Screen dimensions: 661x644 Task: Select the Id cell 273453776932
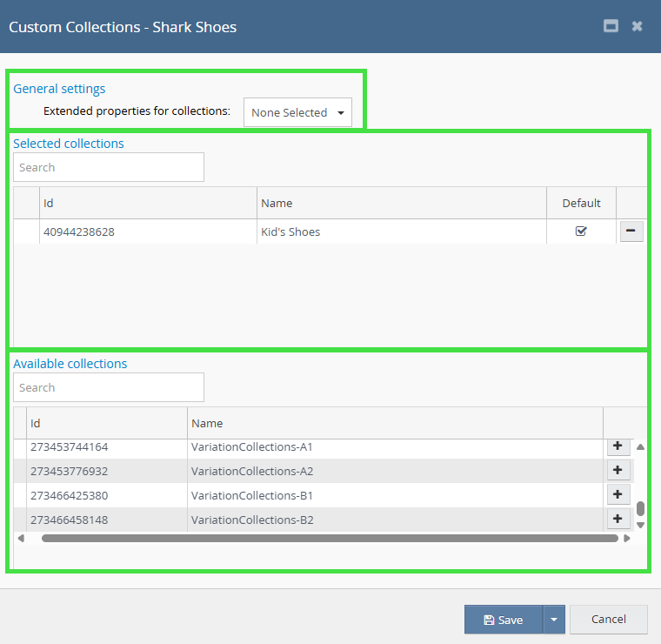tap(107, 471)
